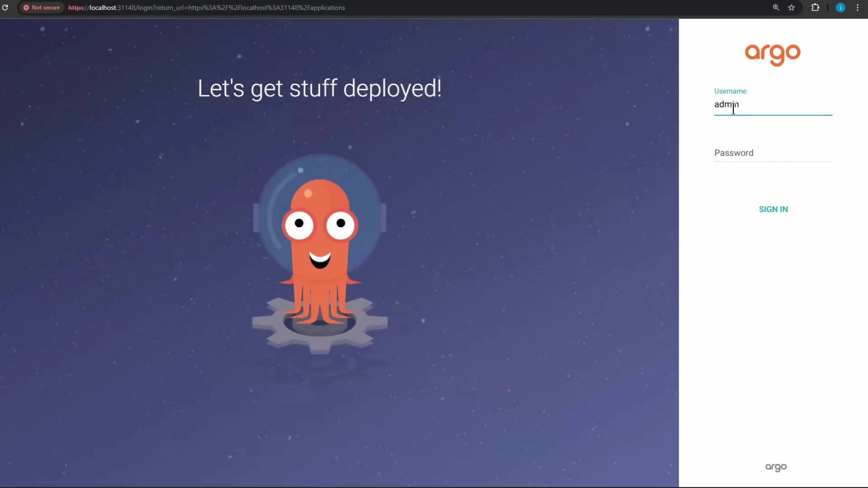This screenshot has width=868, height=488.
Task: Click the Password input field
Action: 773,153
